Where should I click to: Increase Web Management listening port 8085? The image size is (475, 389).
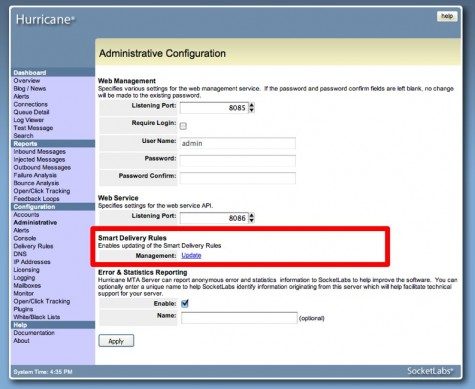[x=252, y=105]
